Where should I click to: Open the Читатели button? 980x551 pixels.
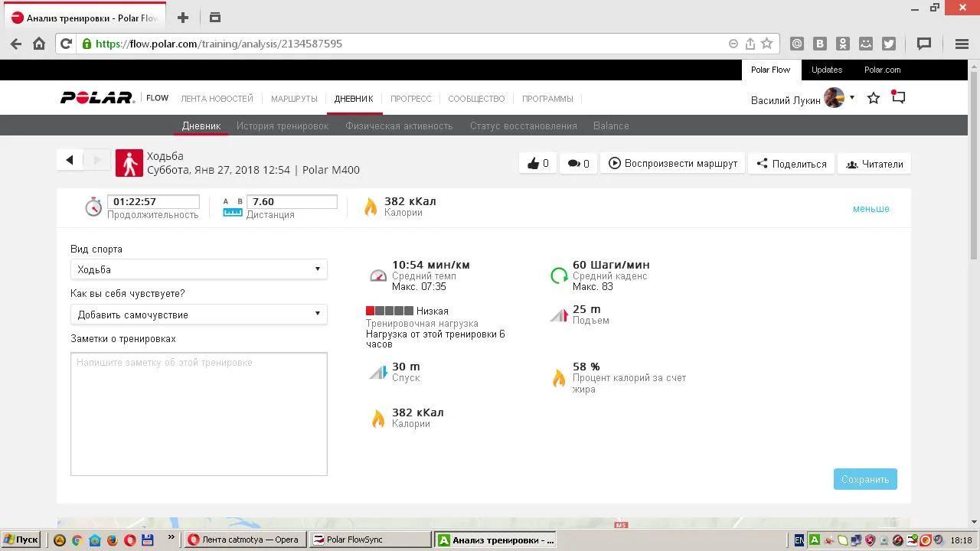(x=874, y=163)
